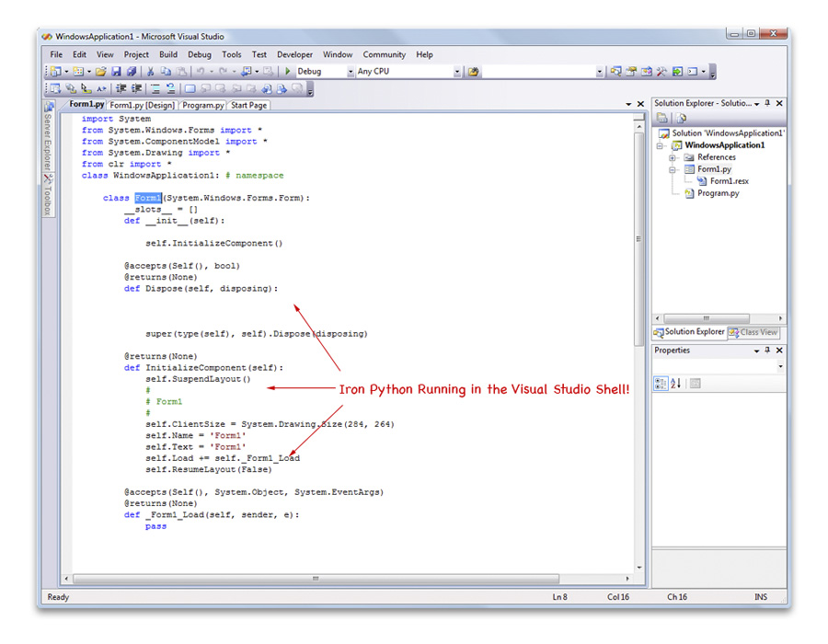Click the Categorized icon in Properties panel
Viewport: 828px width, 644px height.
pos(662,381)
